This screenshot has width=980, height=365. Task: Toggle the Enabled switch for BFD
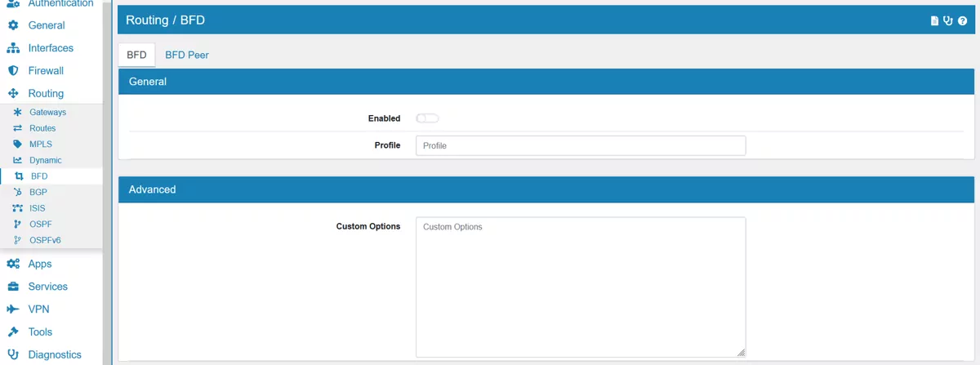point(427,118)
